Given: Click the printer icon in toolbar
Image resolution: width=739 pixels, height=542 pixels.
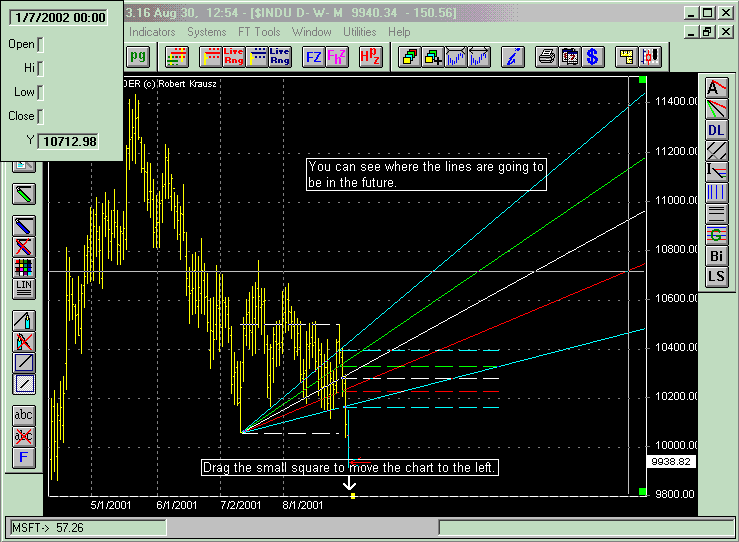Looking at the screenshot, I should click(x=546, y=56).
